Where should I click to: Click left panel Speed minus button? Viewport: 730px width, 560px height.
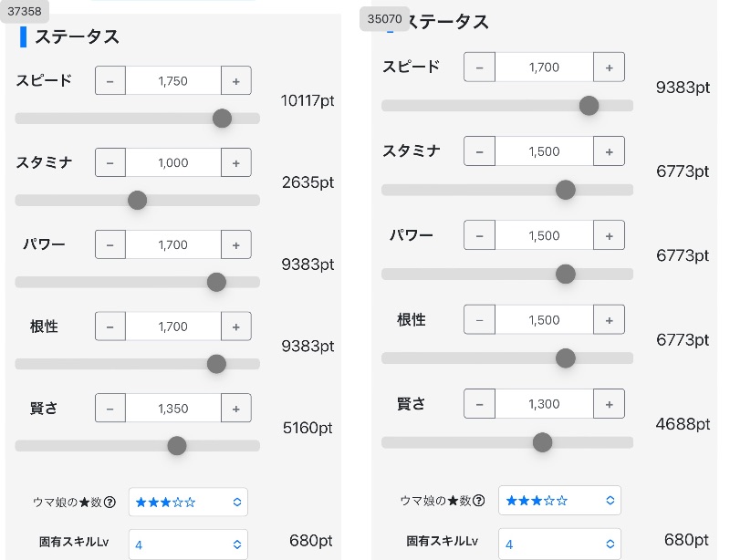[110, 81]
